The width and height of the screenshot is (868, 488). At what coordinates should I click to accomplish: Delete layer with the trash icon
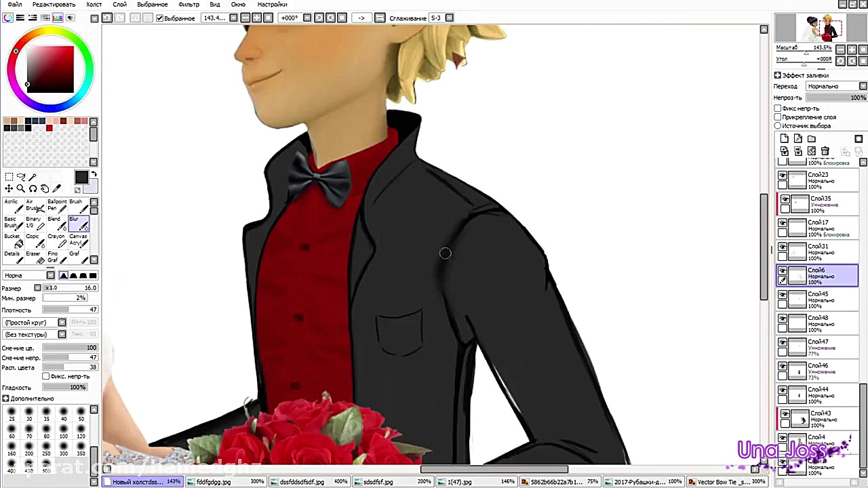tap(825, 151)
